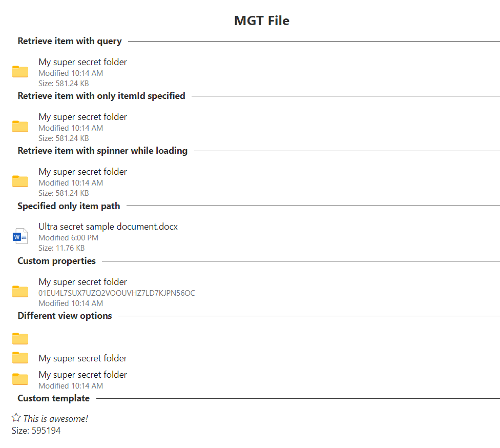Open Ultra secret sample document.docx file name

[x=108, y=227]
